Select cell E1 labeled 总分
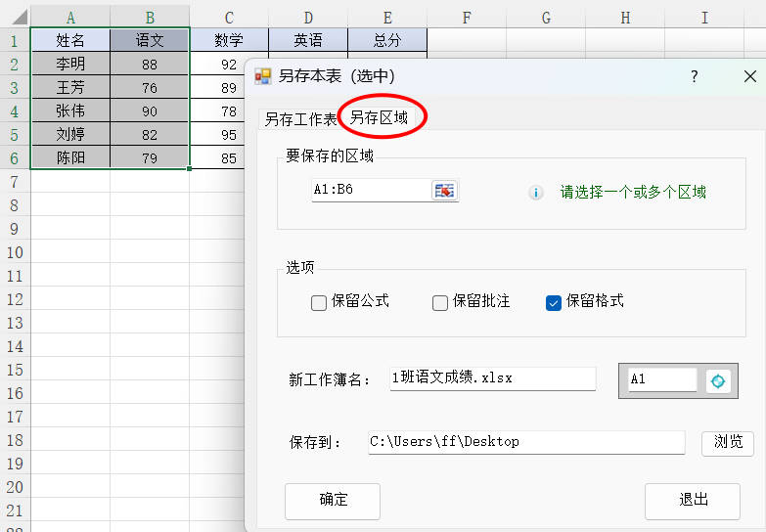The height and width of the screenshot is (532, 766). click(x=387, y=40)
